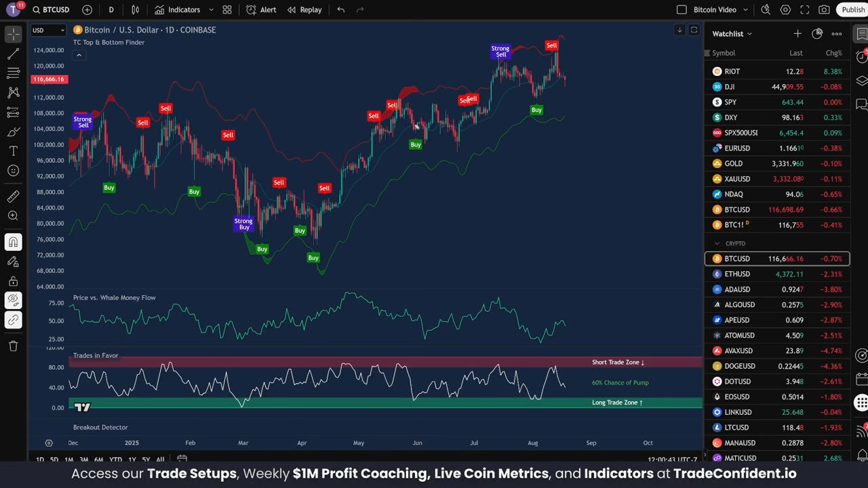Open chart settings hexagon icon
Viewport: 868px width, 488px height.
[x=785, y=9]
